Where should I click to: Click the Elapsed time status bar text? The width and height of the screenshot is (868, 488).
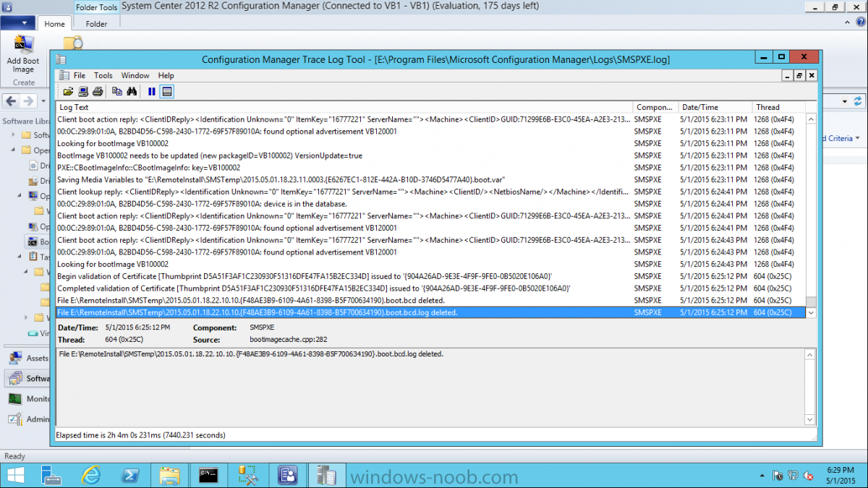[140, 435]
